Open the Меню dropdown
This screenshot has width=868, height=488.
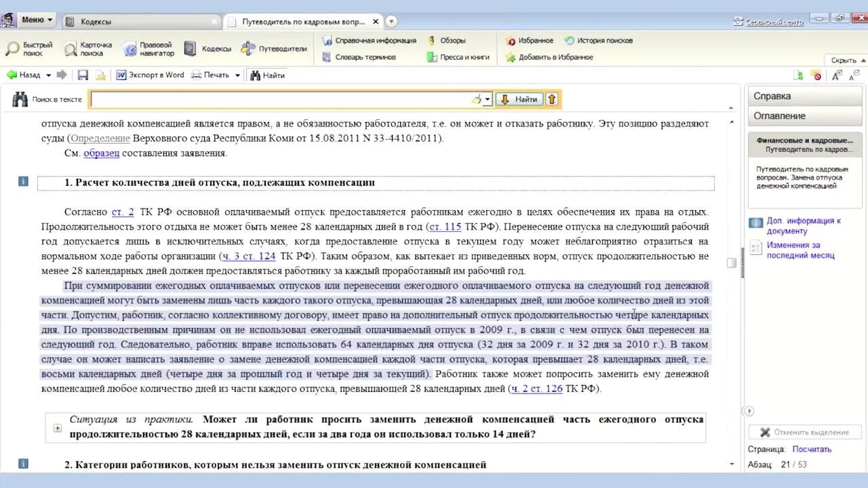tap(37, 20)
